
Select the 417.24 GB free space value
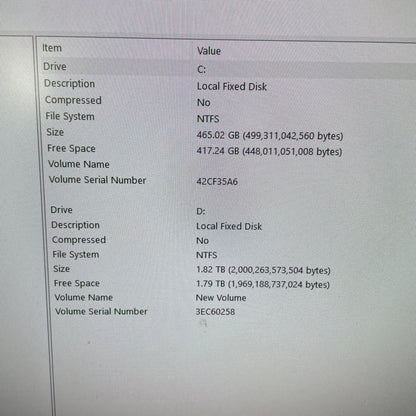(x=269, y=151)
